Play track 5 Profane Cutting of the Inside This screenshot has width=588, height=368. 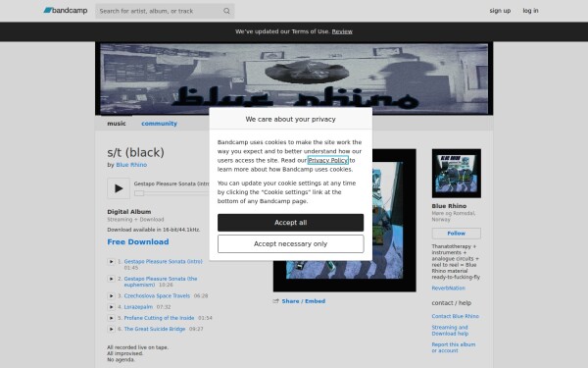111,318
